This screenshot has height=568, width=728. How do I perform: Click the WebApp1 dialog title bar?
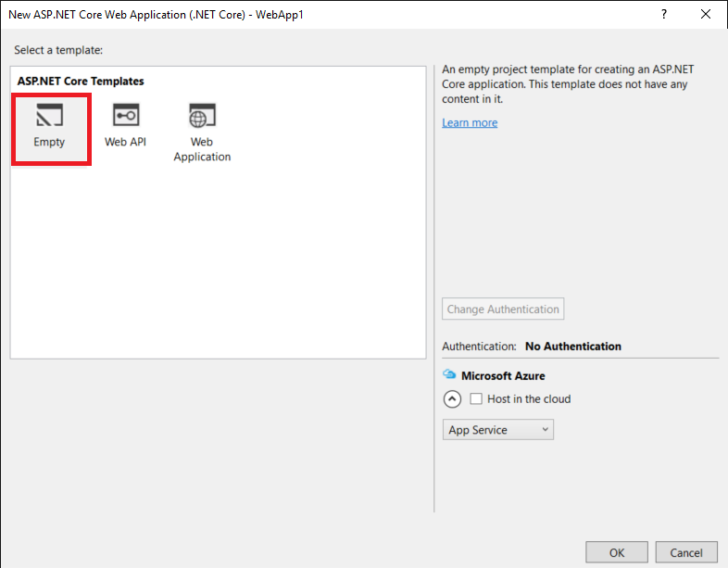click(278, 15)
